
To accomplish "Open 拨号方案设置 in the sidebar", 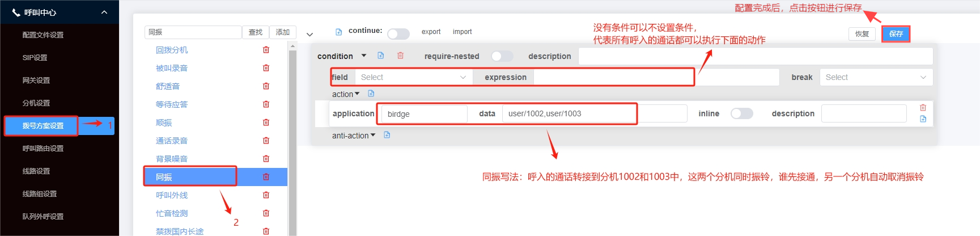I will (43, 126).
